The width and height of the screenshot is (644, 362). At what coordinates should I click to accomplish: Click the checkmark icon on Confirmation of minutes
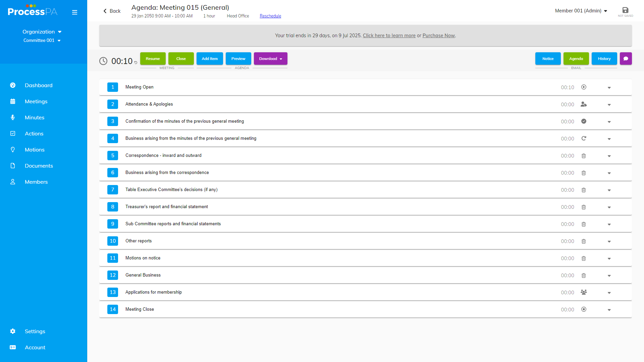coord(584,121)
